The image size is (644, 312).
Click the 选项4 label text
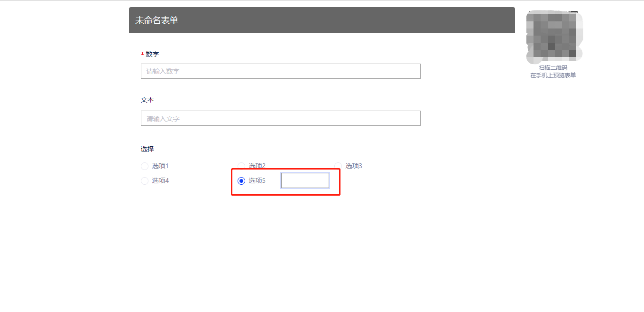pyautogui.click(x=160, y=181)
